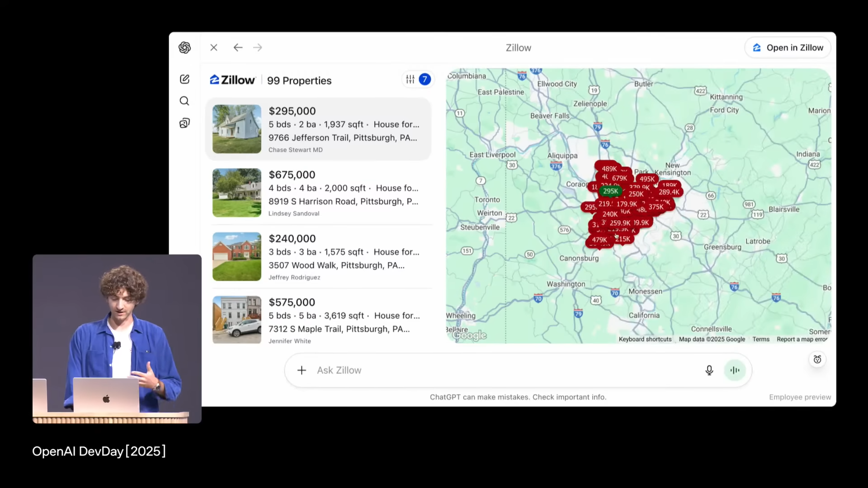Viewport: 868px width, 488px height.
Task: Close the Zillow panel with the X
Action: (x=214, y=47)
